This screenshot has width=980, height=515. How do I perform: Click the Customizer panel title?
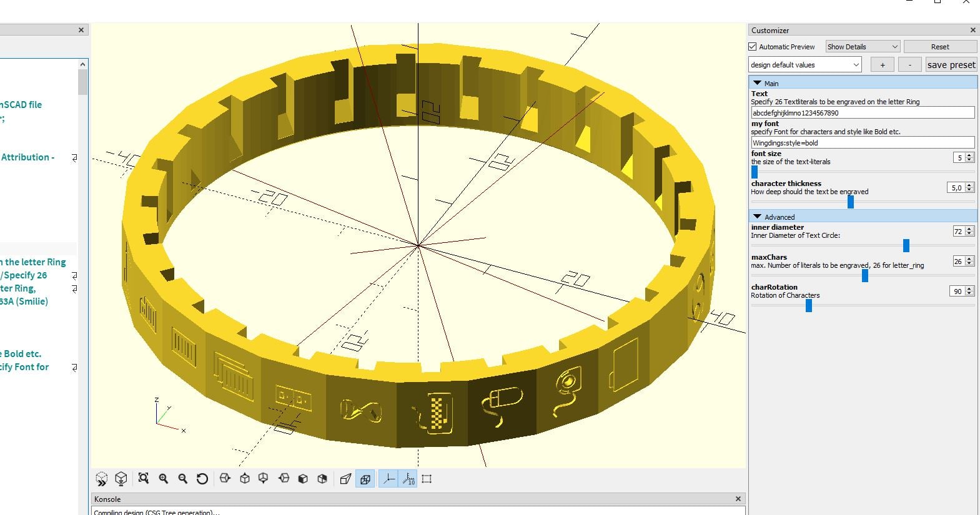click(x=770, y=30)
